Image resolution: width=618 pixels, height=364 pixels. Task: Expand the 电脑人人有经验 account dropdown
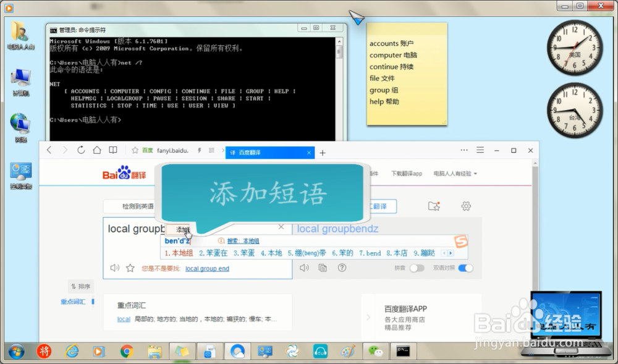click(x=455, y=174)
